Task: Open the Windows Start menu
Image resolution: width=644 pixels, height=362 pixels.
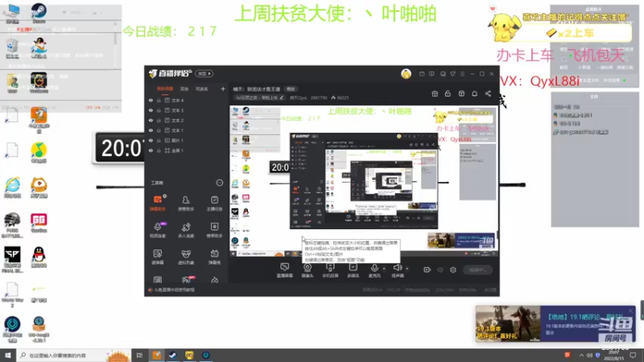Action: (8, 355)
